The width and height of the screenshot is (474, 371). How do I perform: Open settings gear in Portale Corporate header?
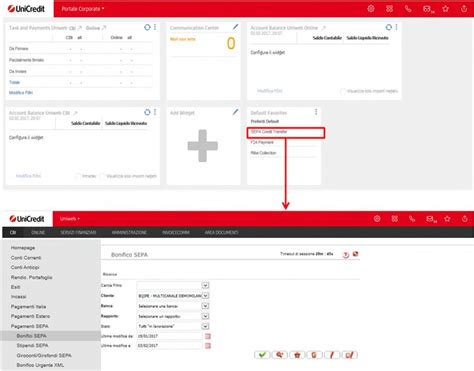coord(371,9)
